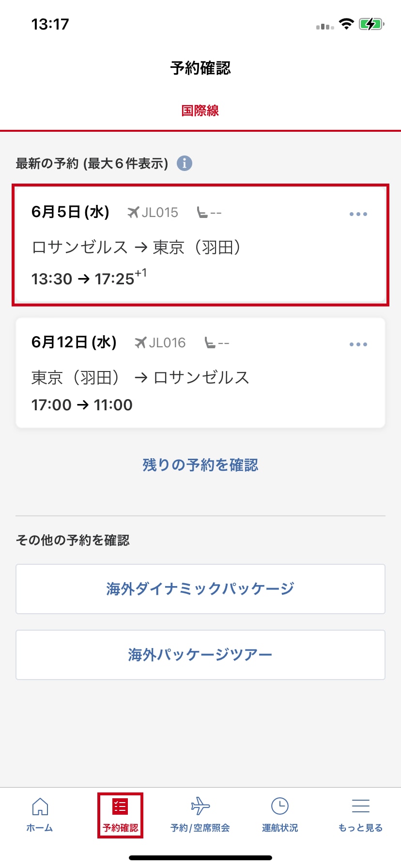Viewport: 401px width, 868px height.
Task: Tap the info icon beside 最新の予約
Action: click(x=185, y=163)
